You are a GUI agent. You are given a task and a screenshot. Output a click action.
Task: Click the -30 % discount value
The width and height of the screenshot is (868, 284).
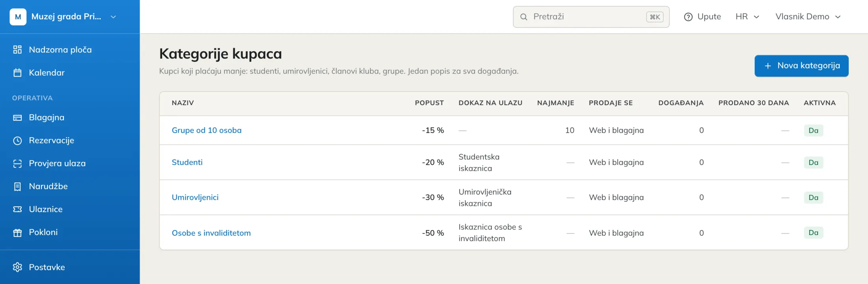click(x=433, y=197)
